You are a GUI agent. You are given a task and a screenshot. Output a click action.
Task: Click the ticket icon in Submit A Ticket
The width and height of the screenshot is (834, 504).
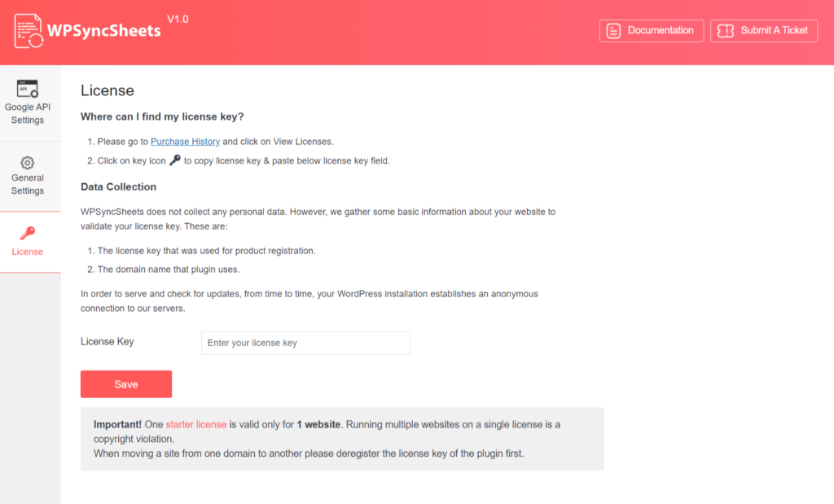(725, 31)
